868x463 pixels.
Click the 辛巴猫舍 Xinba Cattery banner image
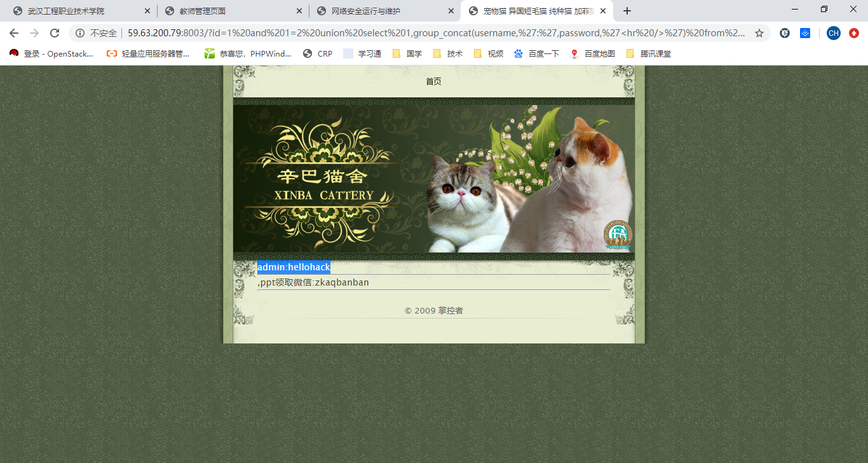[434, 179]
